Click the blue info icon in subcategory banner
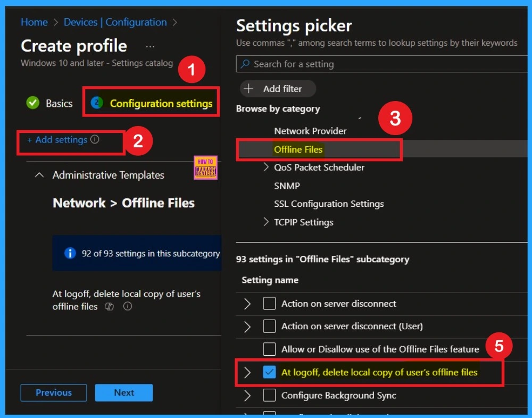This screenshot has height=418, width=532. coord(70,253)
